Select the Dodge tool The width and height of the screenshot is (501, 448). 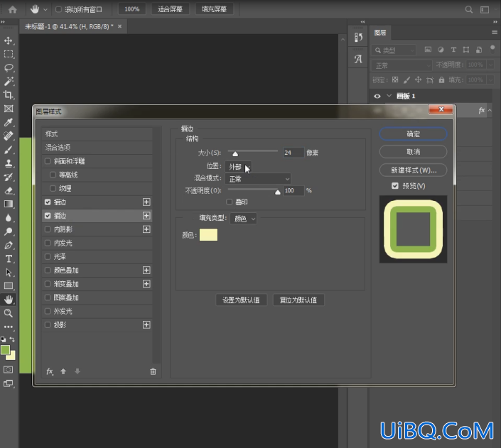point(9,231)
